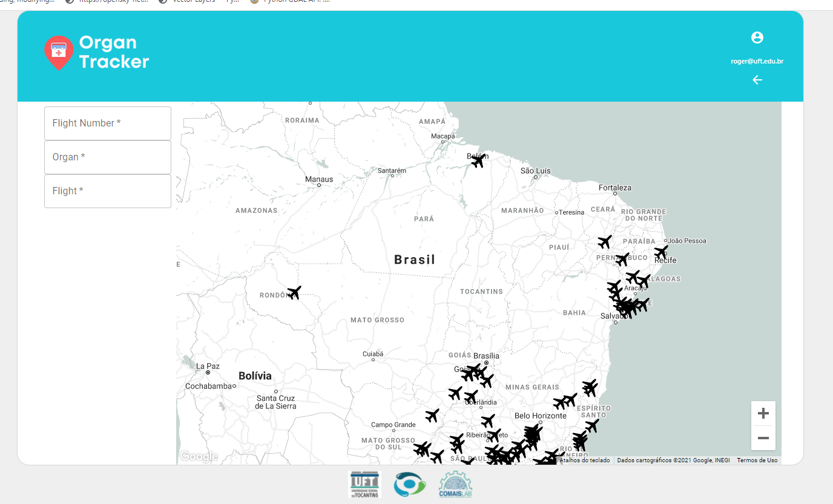
Task: Click the Flight Number input field
Action: 108,123
